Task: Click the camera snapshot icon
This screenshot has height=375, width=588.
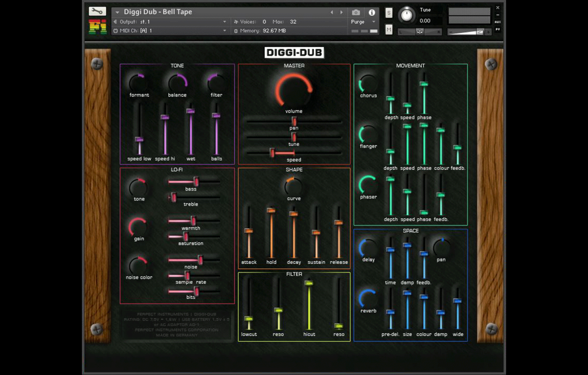Action: click(x=356, y=13)
